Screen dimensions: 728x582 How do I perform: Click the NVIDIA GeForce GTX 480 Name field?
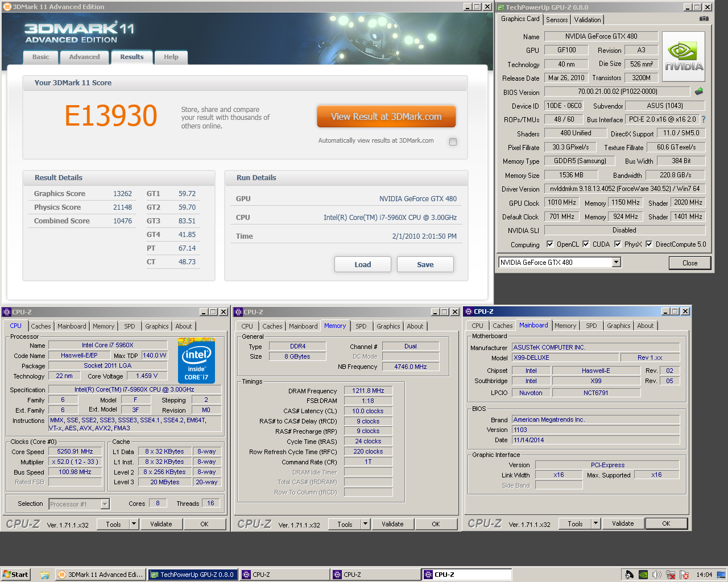pos(601,36)
